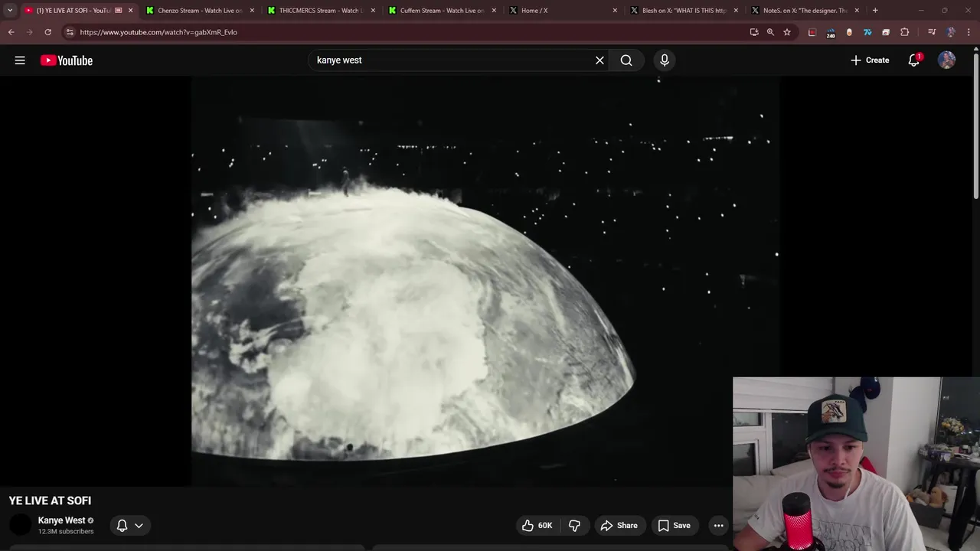
Task: Open the tab search dropdown arrow
Action: point(9,11)
